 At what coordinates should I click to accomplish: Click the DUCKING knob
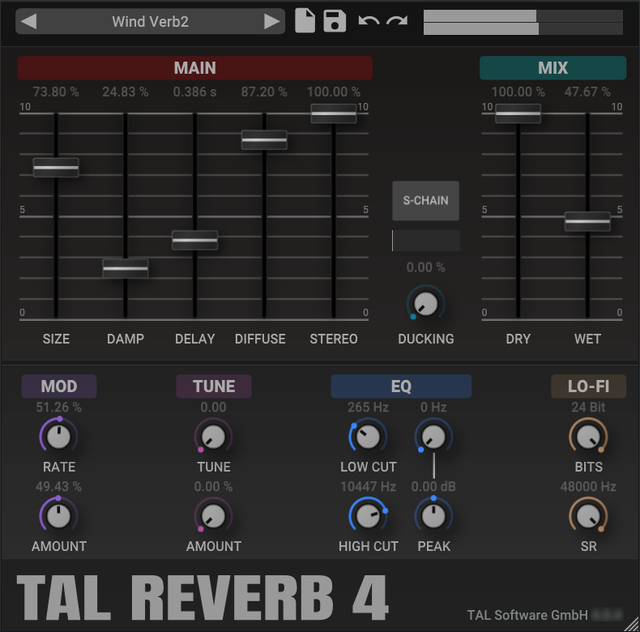[x=426, y=304]
